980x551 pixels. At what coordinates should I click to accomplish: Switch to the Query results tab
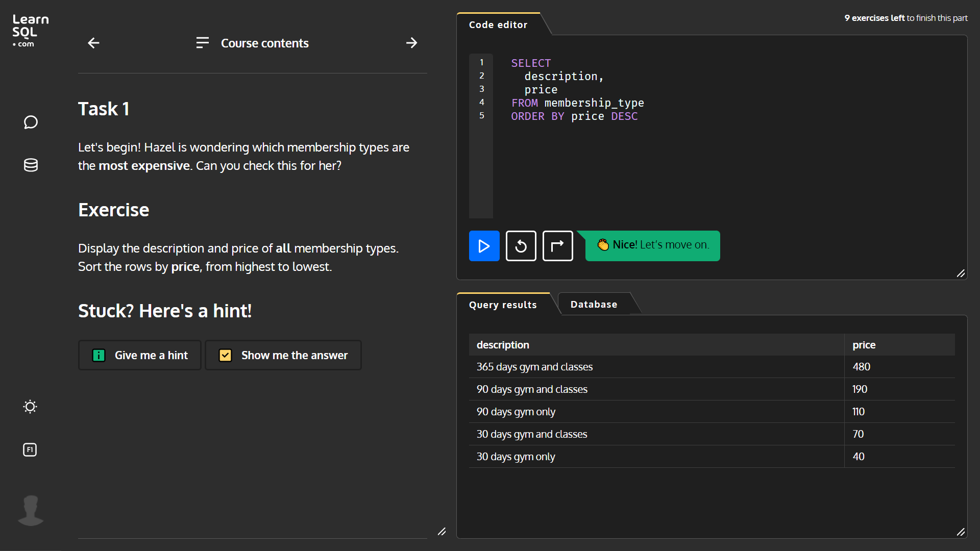[x=503, y=304]
